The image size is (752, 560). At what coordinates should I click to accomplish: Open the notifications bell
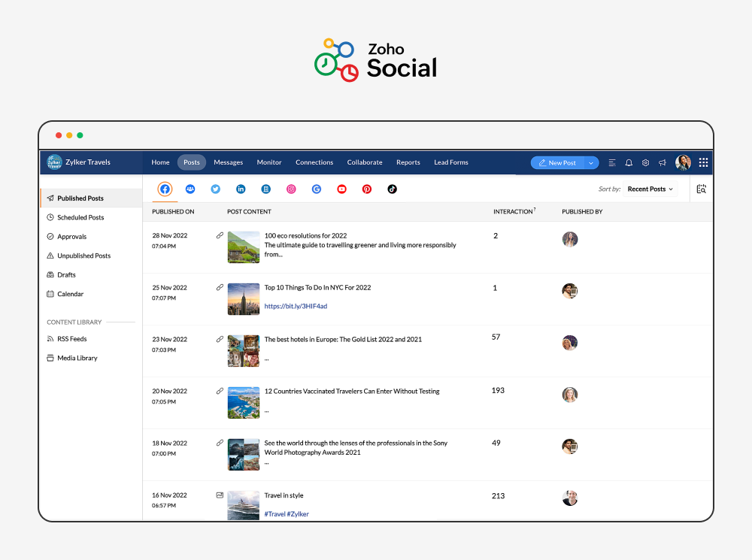click(x=629, y=162)
